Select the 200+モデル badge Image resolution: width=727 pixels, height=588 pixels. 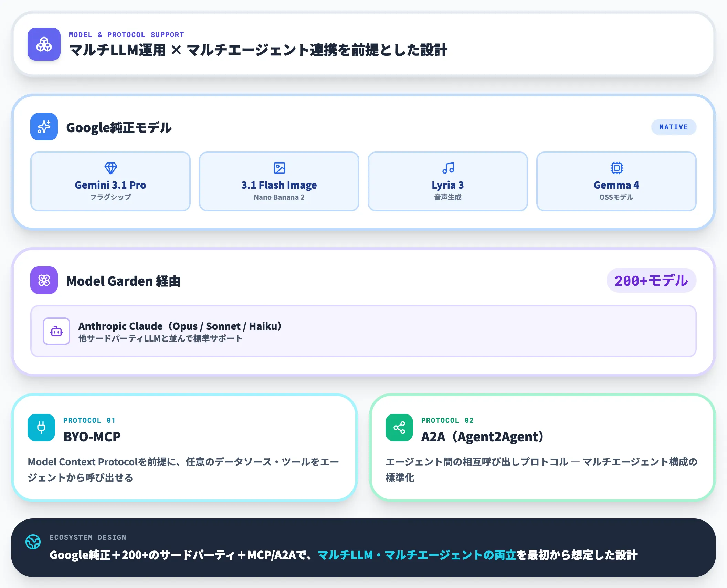tap(651, 281)
